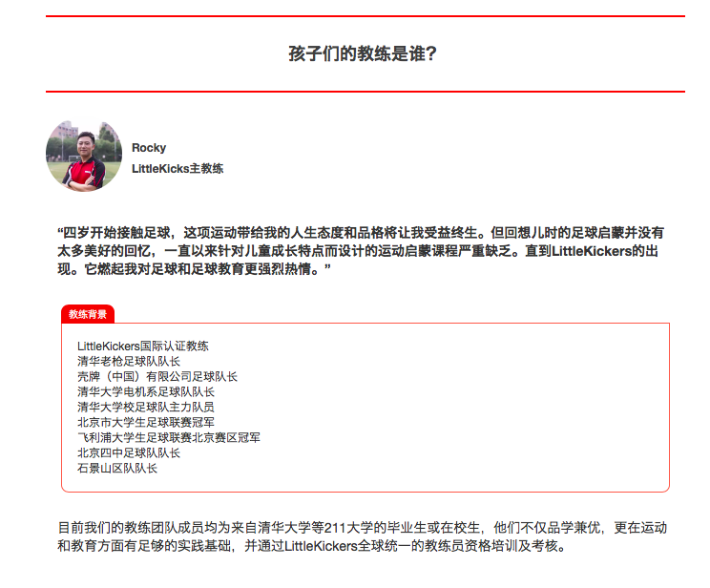
Task: Select the red 教练背景 tab label
Action: [x=88, y=314]
